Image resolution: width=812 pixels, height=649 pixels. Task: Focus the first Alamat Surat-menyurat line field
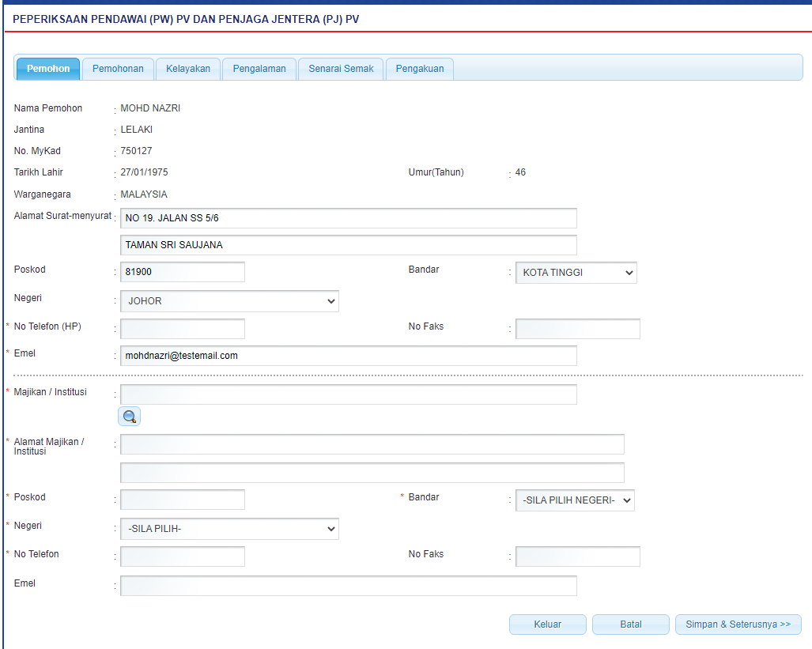349,218
